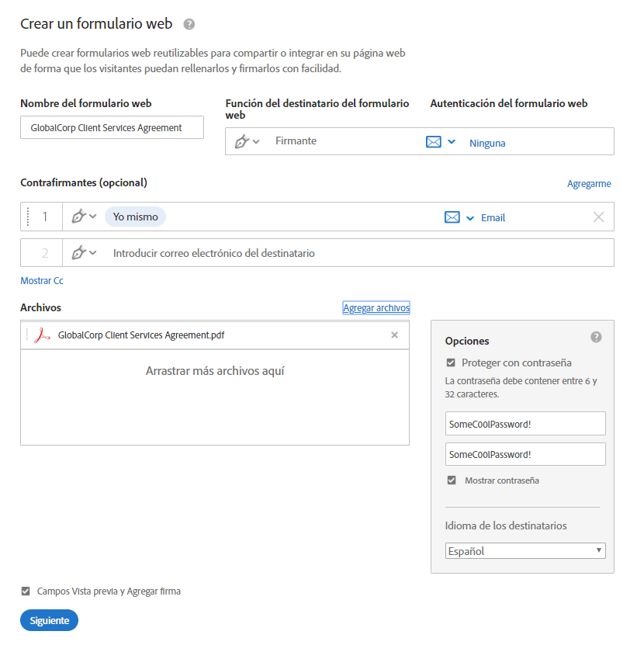Toggle Campos Vista previa y Agregar firma
The height and width of the screenshot is (659, 644).
point(26,591)
